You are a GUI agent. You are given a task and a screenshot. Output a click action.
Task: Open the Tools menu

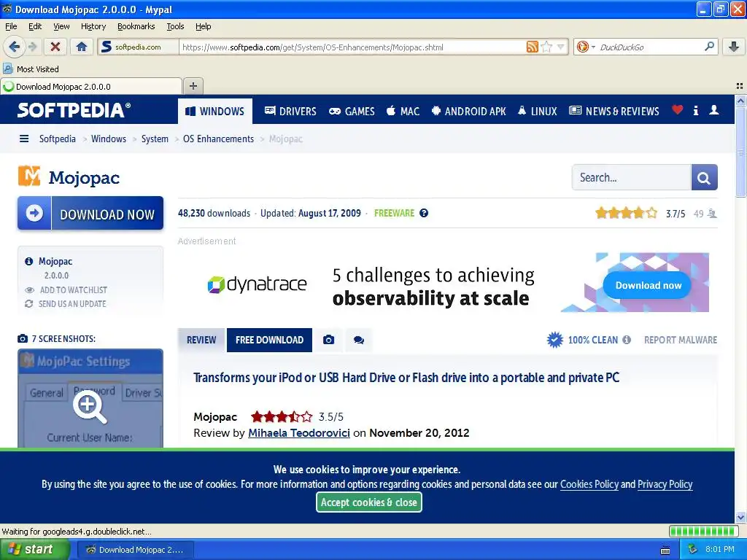click(175, 26)
